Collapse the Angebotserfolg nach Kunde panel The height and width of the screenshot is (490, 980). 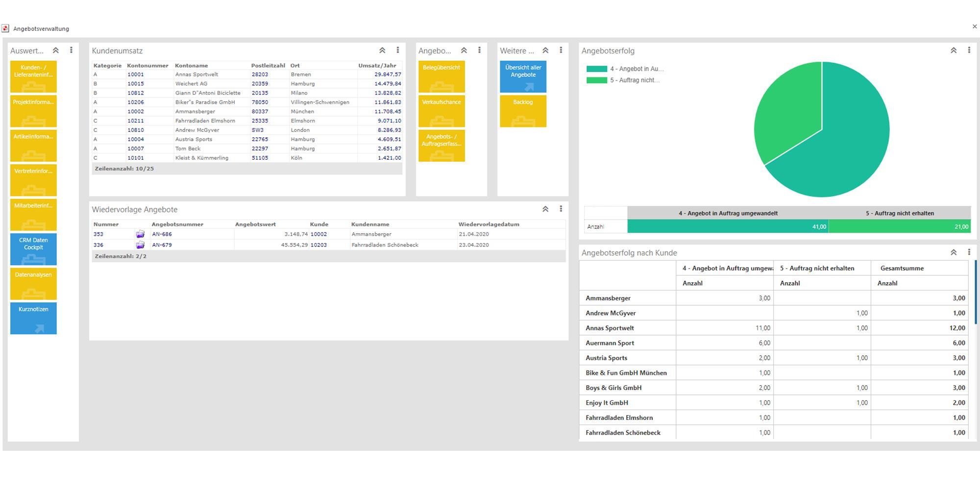point(954,252)
